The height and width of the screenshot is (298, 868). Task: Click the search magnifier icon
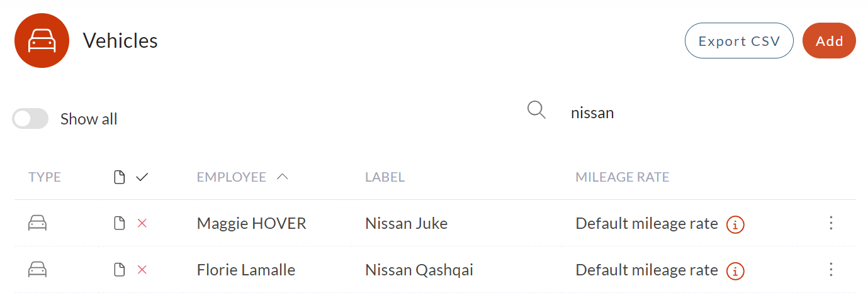pos(536,110)
